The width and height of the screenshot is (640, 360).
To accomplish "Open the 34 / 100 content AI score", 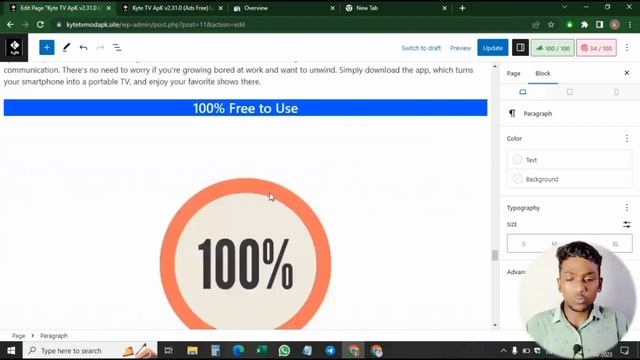I will [596, 48].
